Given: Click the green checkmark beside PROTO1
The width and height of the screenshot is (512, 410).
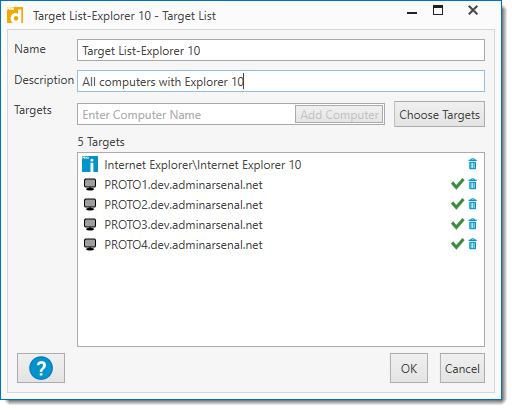Looking at the screenshot, I should click(457, 184).
